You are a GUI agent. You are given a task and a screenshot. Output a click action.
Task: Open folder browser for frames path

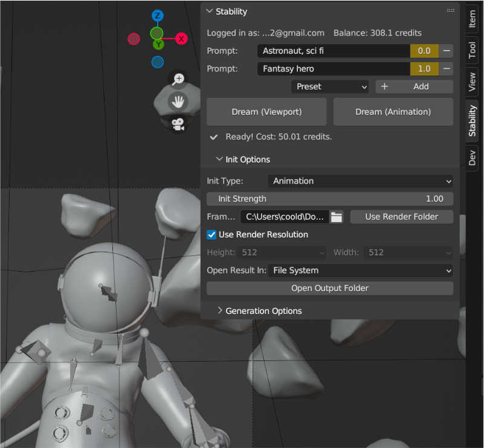[337, 217]
